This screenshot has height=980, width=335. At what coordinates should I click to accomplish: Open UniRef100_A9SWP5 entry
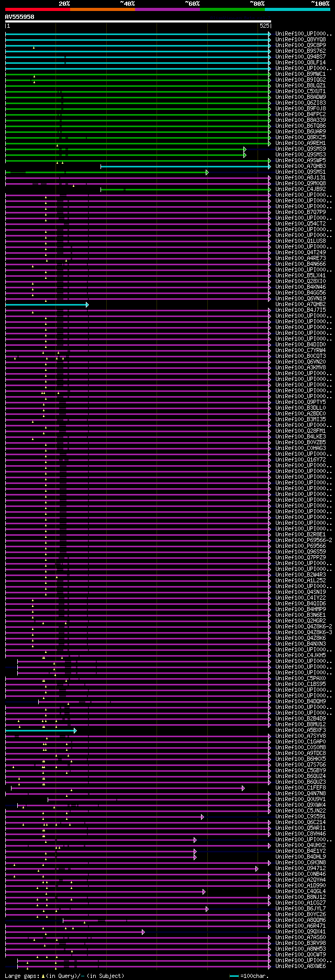click(x=300, y=160)
